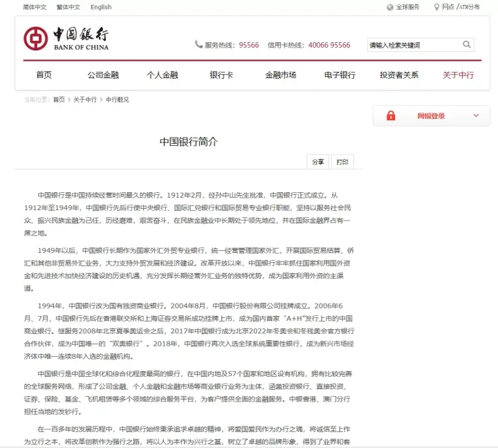Click the Bank of China logo
This screenshot has height=448, width=498.
pos(66,39)
